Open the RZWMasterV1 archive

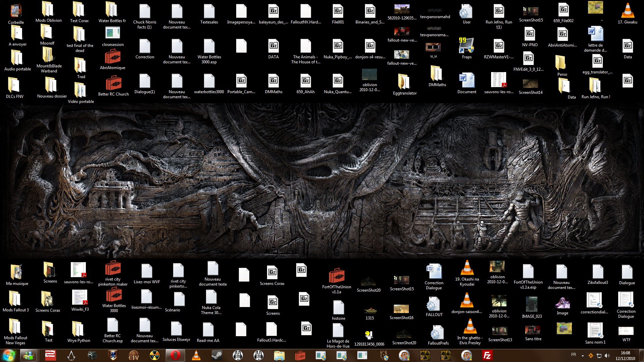click(498, 49)
